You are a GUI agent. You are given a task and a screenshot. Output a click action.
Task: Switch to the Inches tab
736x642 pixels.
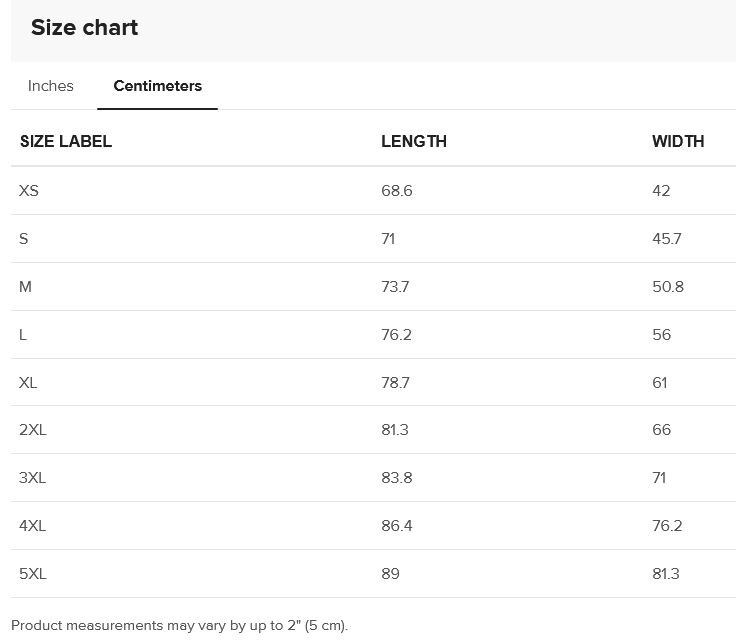pos(51,86)
